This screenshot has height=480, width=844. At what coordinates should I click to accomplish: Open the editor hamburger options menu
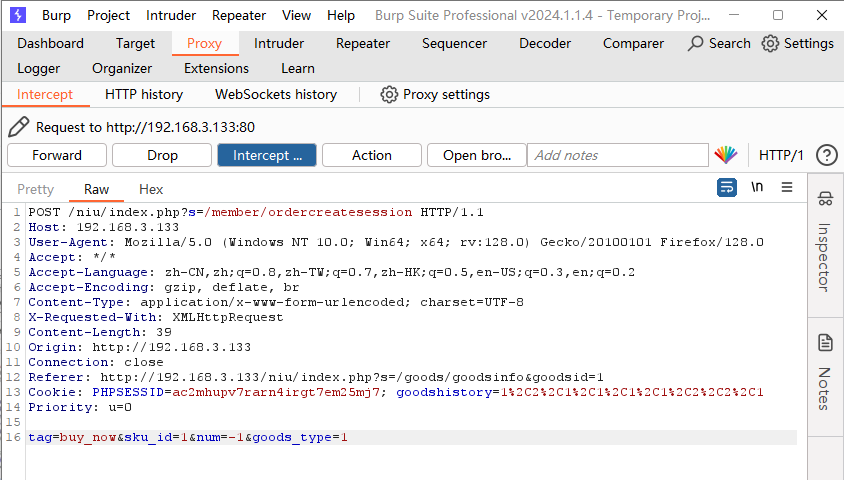[787, 187]
